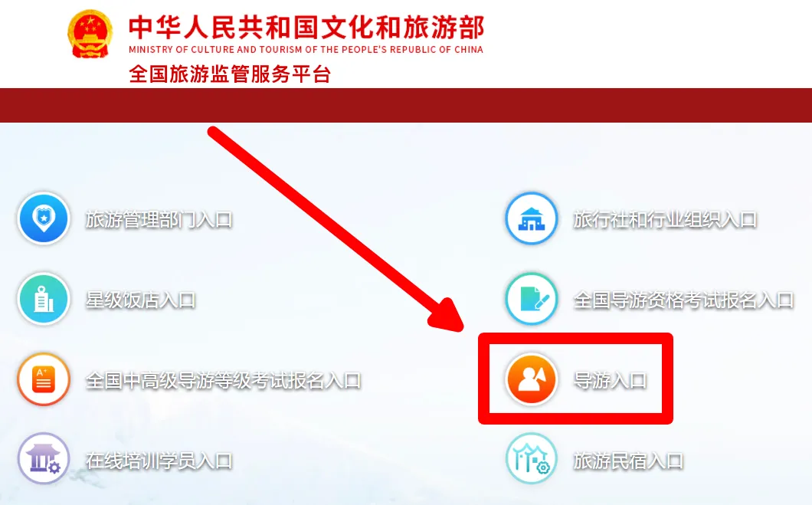Click the national emblem logo
The width and height of the screenshot is (812, 505).
click(90, 34)
